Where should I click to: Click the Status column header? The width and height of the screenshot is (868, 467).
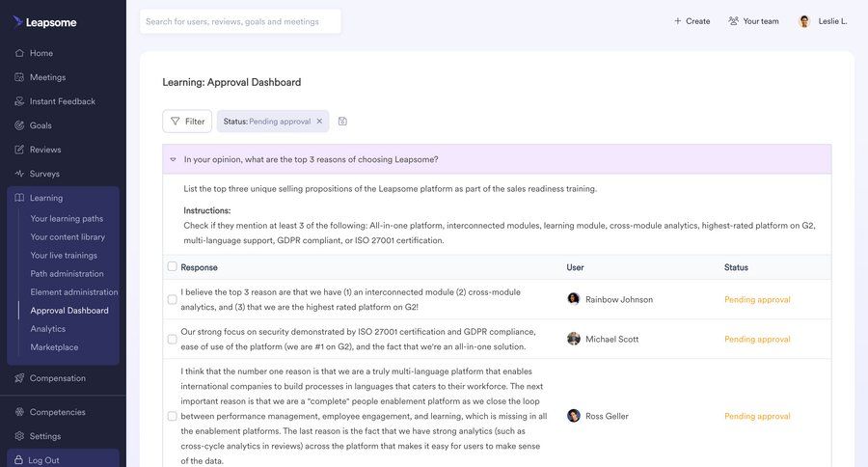pyautogui.click(x=736, y=267)
